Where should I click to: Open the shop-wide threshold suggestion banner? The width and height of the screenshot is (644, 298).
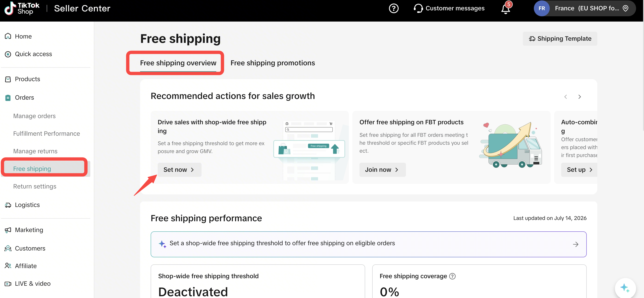pos(368,244)
